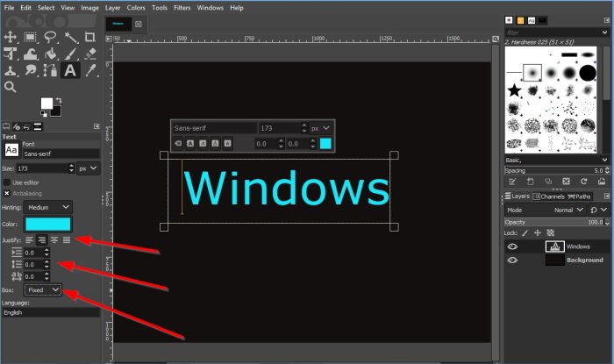Open the text Color cyan swatch
The image size is (614, 364).
47,225
